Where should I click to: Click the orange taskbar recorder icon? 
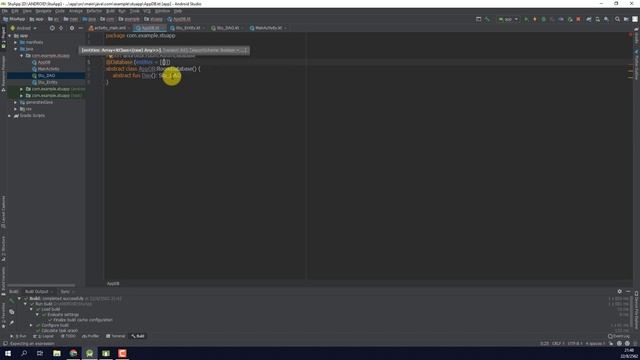[122, 353]
